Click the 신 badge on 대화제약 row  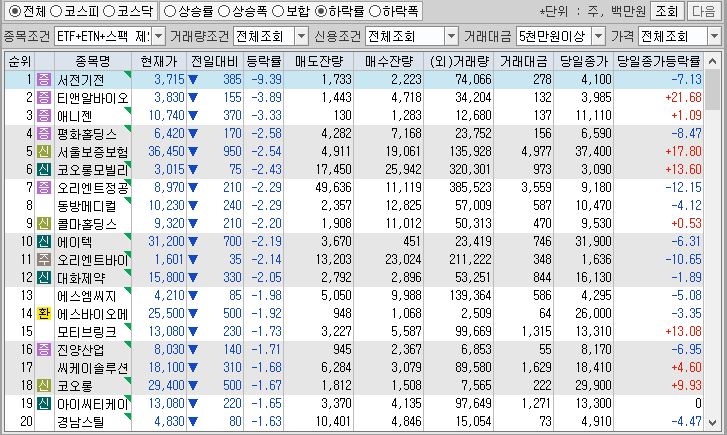pyautogui.click(x=44, y=277)
